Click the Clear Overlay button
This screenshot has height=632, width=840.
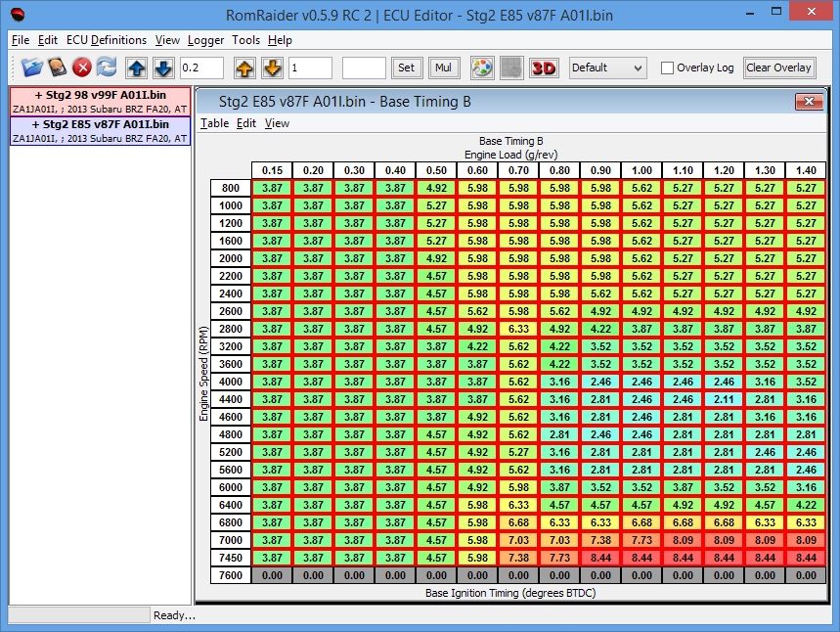point(779,68)
